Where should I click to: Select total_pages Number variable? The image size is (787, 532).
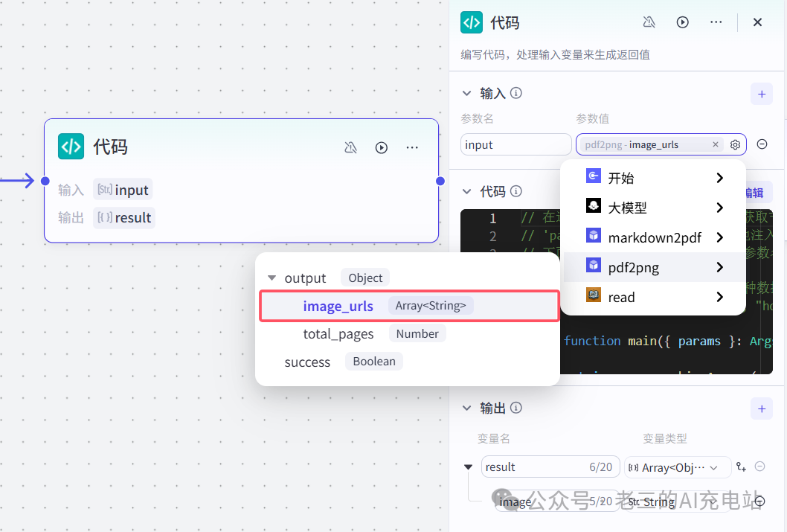click(x=409, y=334)
